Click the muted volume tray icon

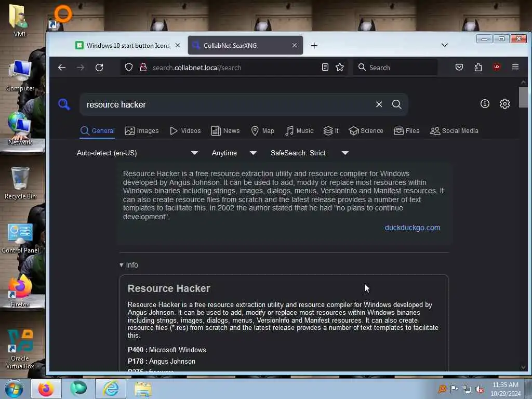pyautogui.click(x=480, y=389)
